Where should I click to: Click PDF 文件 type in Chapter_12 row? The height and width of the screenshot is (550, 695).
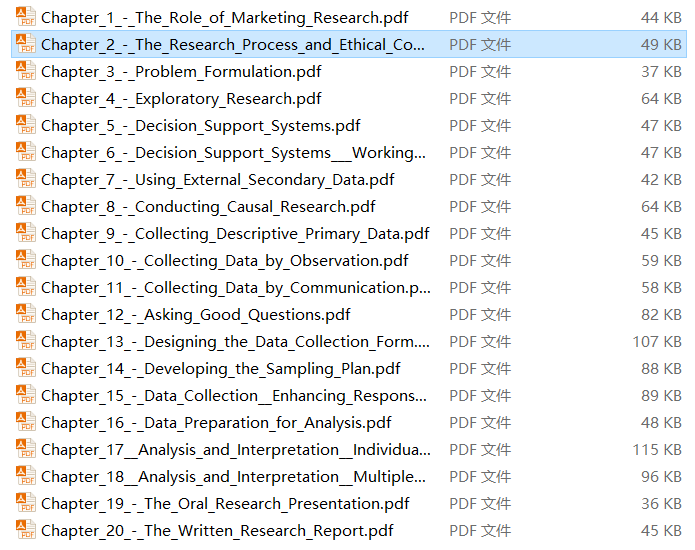[x=480, y=315]
